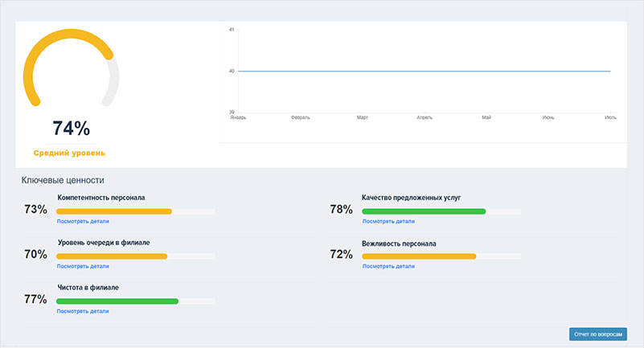Click the Компетентность персонала yellow progress bar

(114, 211)
